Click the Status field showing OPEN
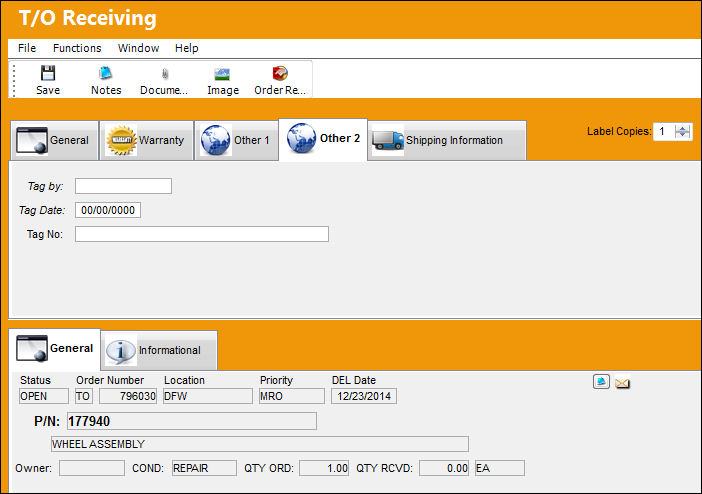 click(x=44, y=396)
